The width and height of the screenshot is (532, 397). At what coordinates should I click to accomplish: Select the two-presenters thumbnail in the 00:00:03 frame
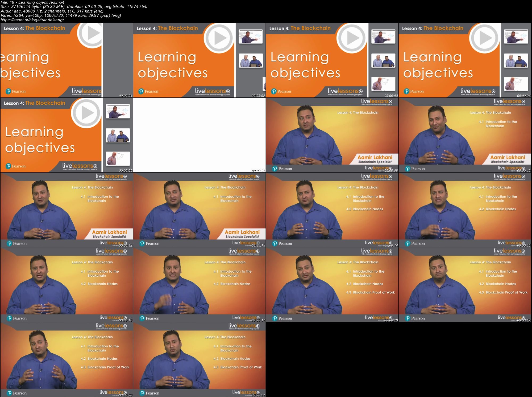coord(383,60)
